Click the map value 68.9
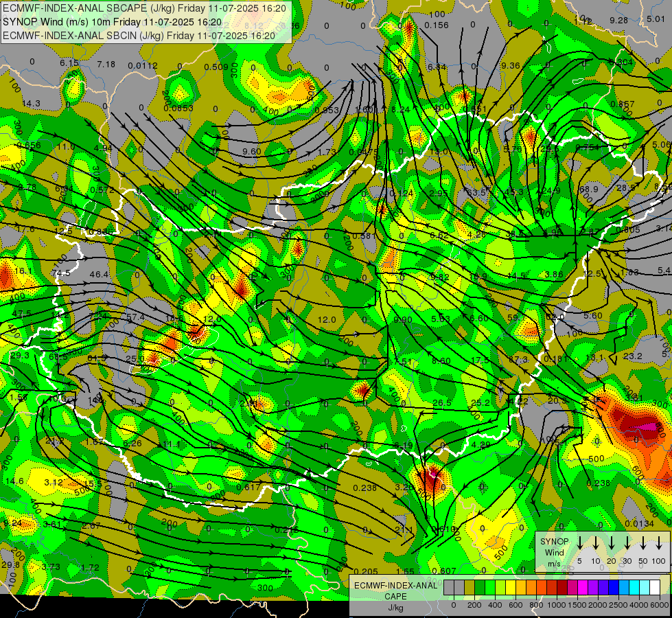The image size is (672, 618). coord(588,189)
